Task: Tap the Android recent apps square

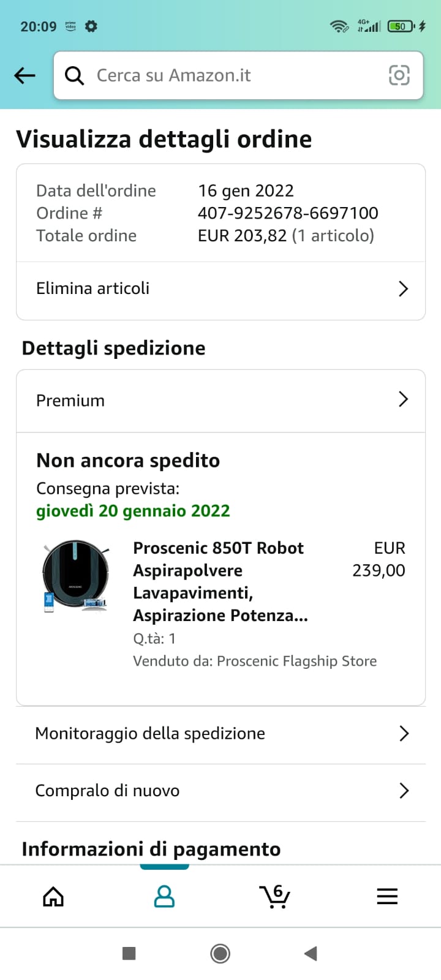Action: 129,953
